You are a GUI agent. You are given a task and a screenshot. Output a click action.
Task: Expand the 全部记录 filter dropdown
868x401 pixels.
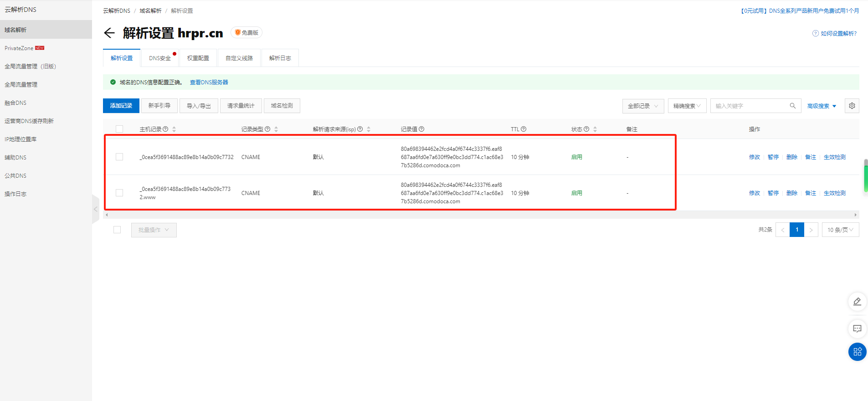click(643, 106)
